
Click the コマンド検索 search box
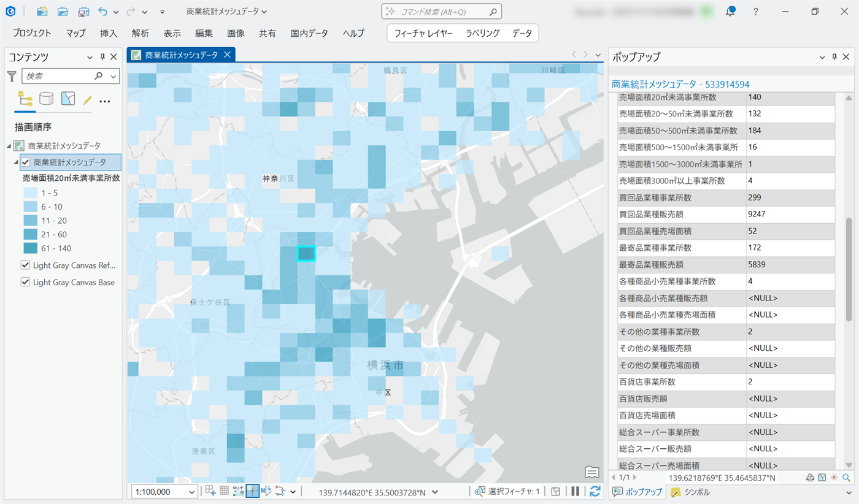tap(442, 12)
